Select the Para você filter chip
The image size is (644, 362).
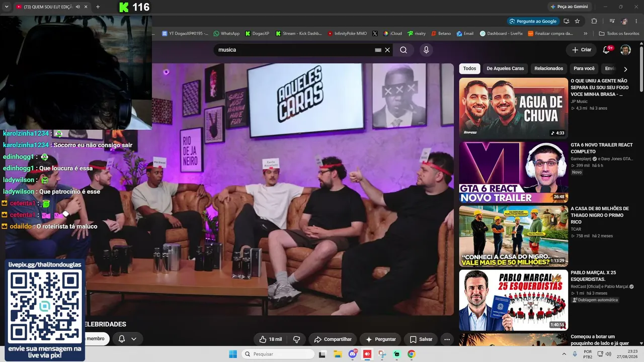[x=584, y=68]
